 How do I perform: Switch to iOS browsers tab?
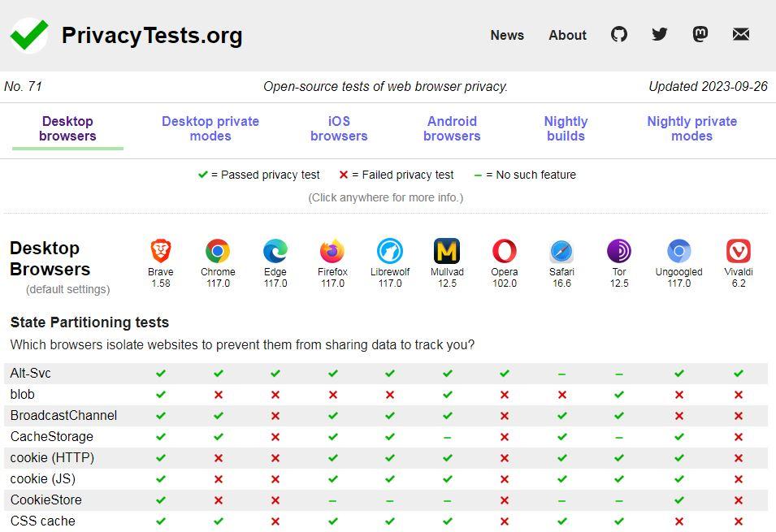(x=339, y=128)
